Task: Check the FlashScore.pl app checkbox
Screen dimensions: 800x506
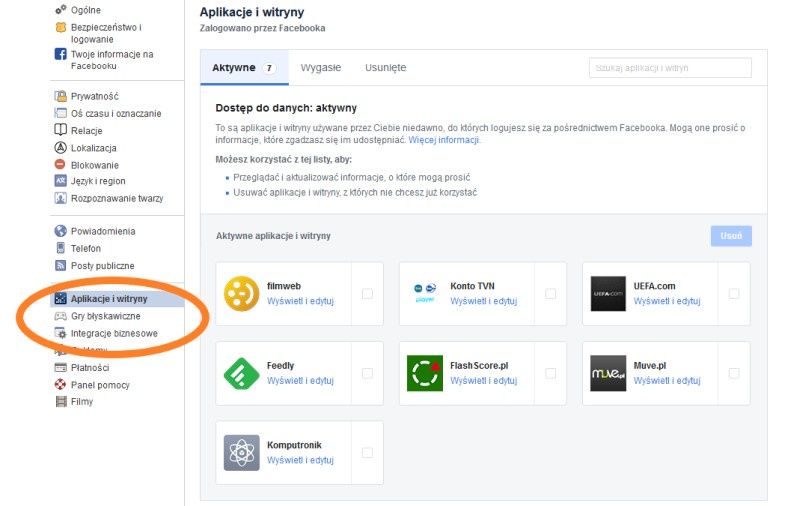Action: coord(551,373)
